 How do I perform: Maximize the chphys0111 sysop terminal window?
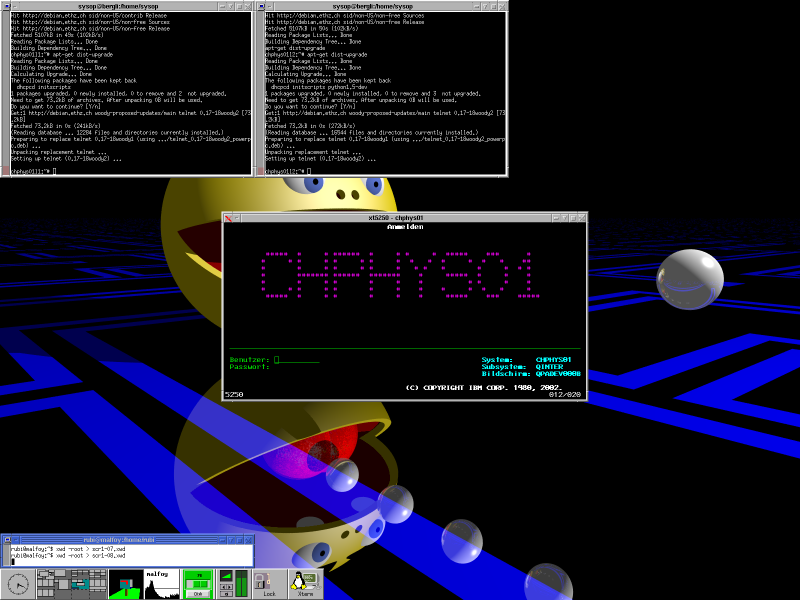[239, 7]
